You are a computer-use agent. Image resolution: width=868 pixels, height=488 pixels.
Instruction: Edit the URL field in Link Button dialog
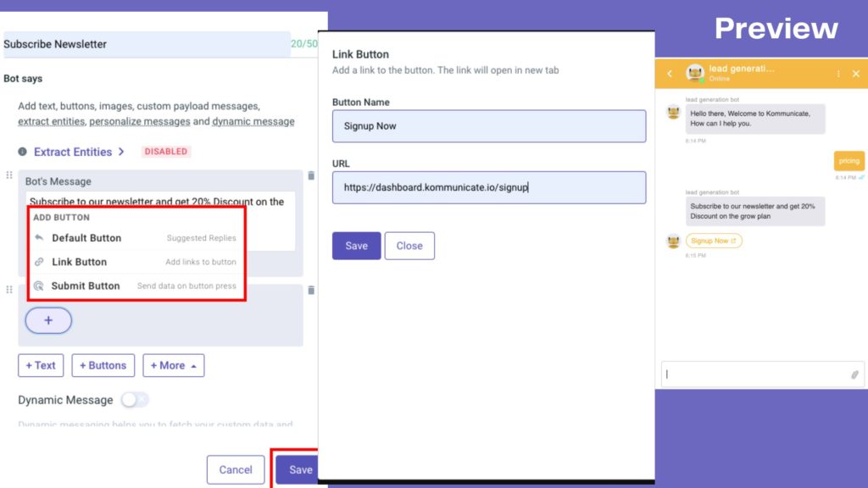(x=489, y=187)
